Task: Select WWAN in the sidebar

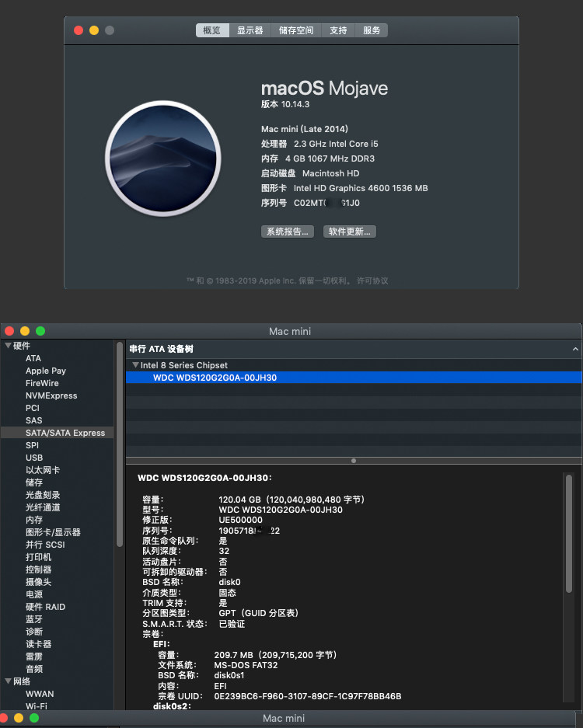Action: 40,694
